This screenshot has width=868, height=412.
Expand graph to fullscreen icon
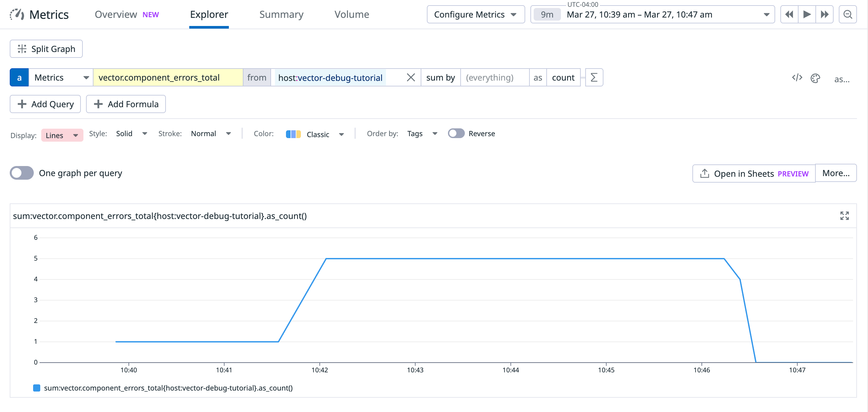coord(844,216)
